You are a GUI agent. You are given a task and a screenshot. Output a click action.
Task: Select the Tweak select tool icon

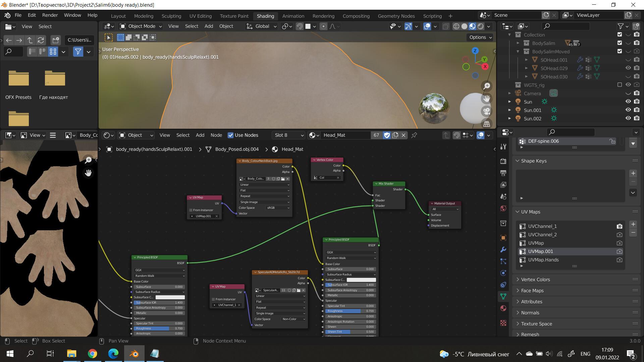click(x=108, y=38)
